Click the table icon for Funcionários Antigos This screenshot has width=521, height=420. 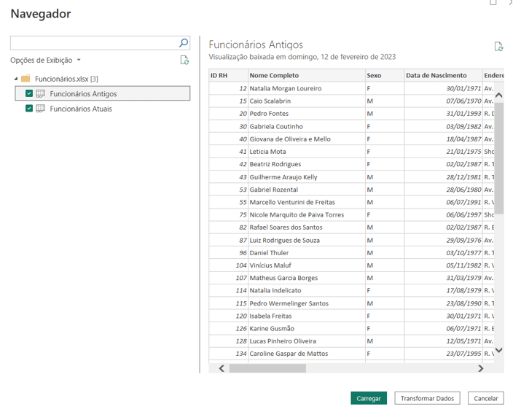pyautogui.click(x=41, y=93)
